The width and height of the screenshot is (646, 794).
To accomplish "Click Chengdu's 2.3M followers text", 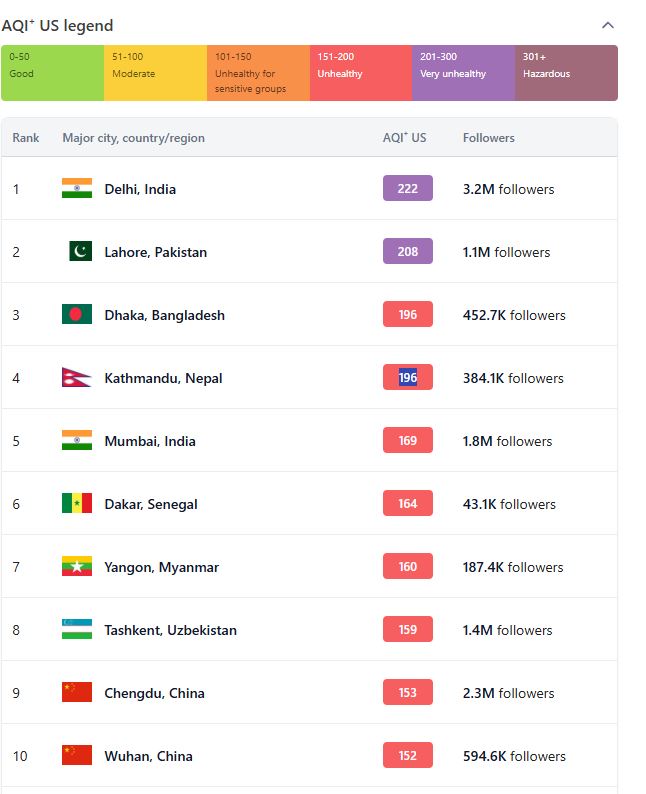I will (507, 693).
